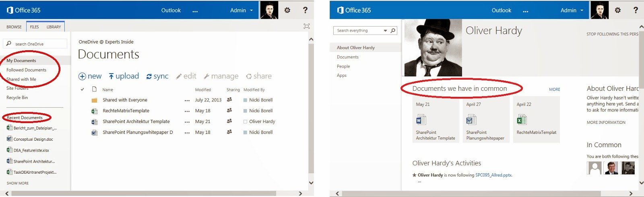
Task: Click the edit pencil button
Action: point(186,76)
